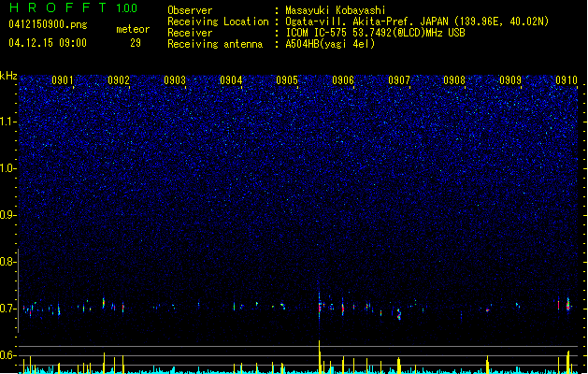Click the 0902 time marker
588x374 pixels.
[119, 80]
